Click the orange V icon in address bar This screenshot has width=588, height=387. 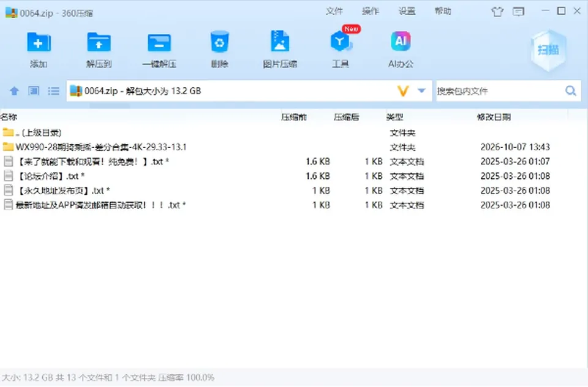[x=403, y=91]
